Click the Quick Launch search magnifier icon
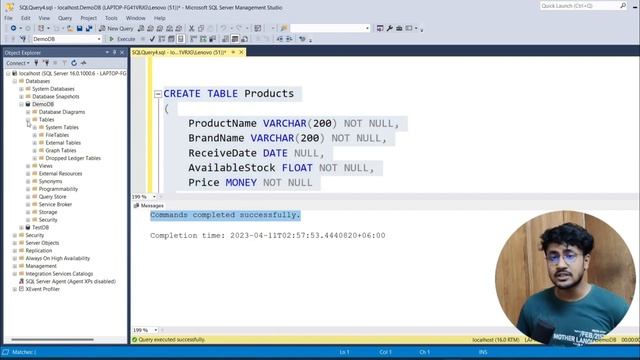The height and width of the screenshot is (360, 640). pos(623,6)
